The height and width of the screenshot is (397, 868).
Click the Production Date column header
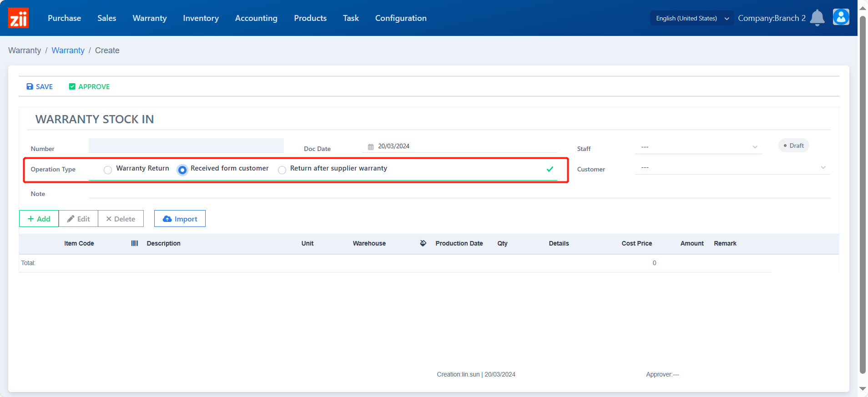459,243
